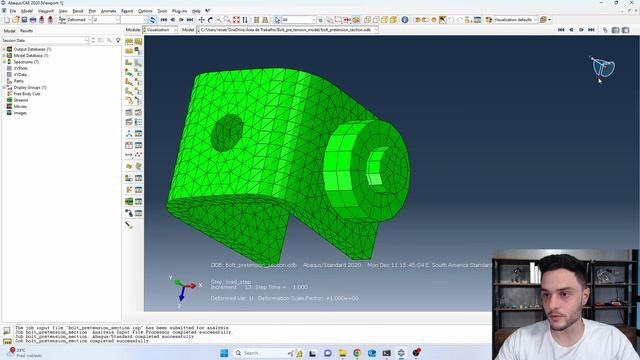Select the Rotate View tool
This screenshot has width=640, height=360.
pyautogui.click(x=210, y=20)
